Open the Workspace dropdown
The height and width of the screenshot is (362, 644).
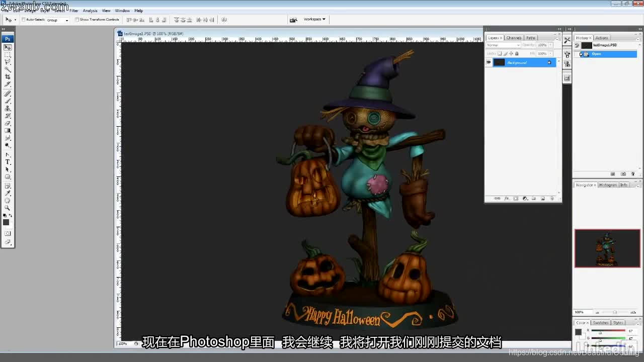pyautogui.click(x=314, y=20)
